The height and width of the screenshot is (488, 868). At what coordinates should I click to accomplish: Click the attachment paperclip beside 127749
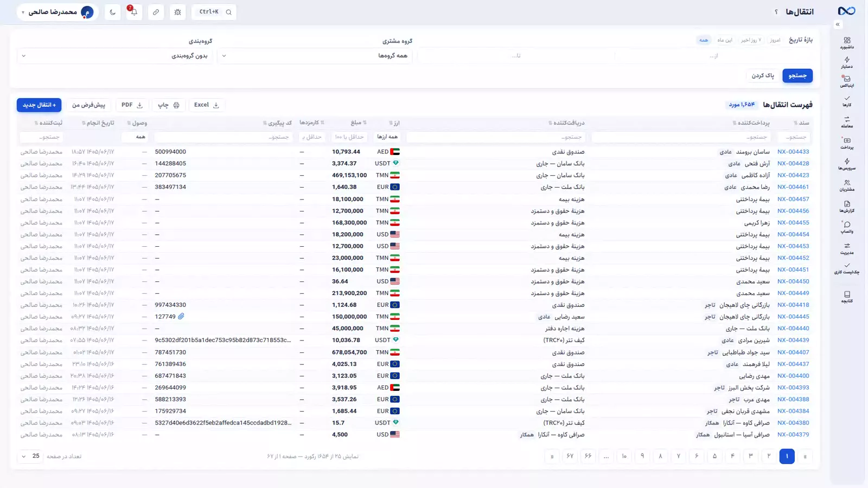pyautogui.click(x=181, y=316)
